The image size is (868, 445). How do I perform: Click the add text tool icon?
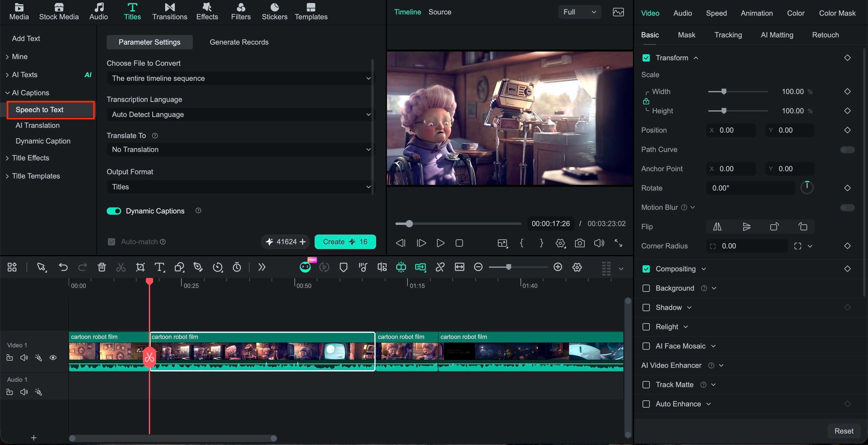pos(159,267)
